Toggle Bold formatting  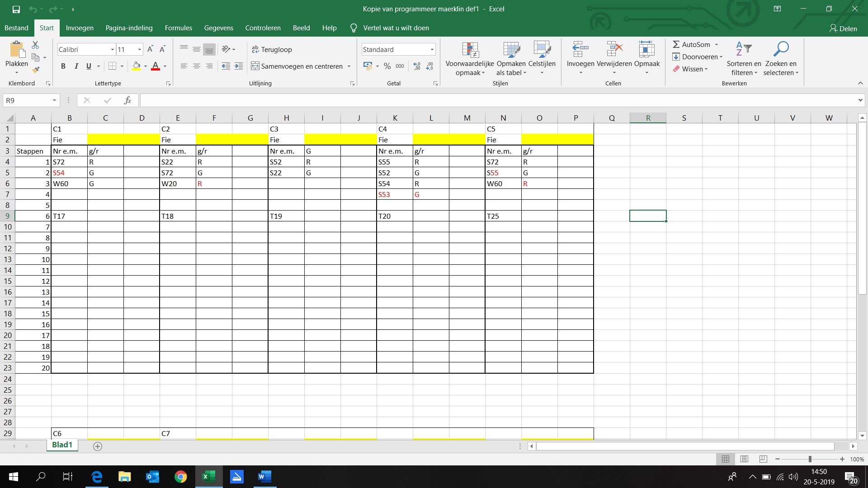63,66
